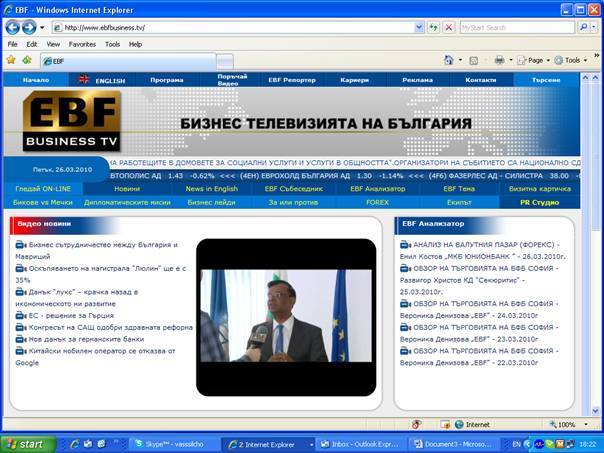This screenshot has width=604, height=453.
Task: Open the Програма navigation link
Action: click(x=166, y=80)
